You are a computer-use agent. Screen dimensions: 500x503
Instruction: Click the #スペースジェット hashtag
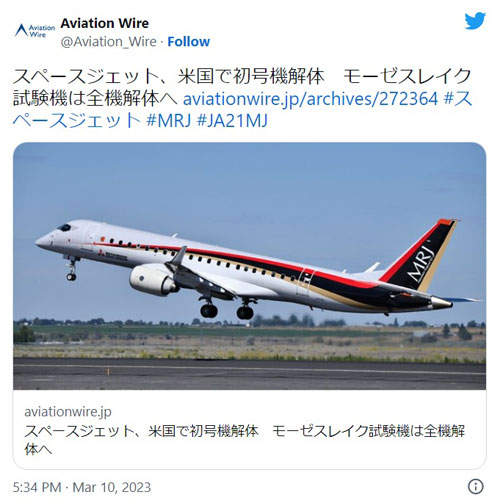click(77, 120)
